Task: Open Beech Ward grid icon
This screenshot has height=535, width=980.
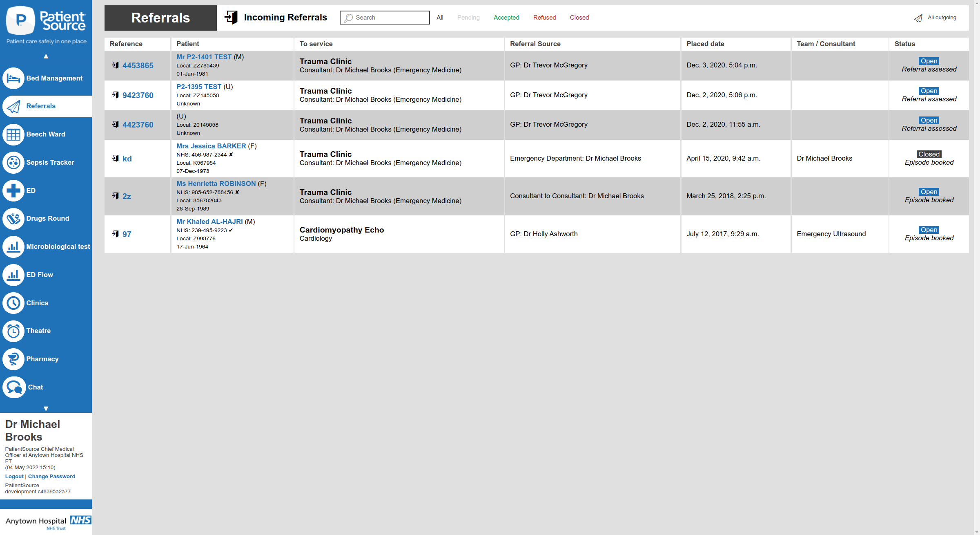Action: (13, 134)
